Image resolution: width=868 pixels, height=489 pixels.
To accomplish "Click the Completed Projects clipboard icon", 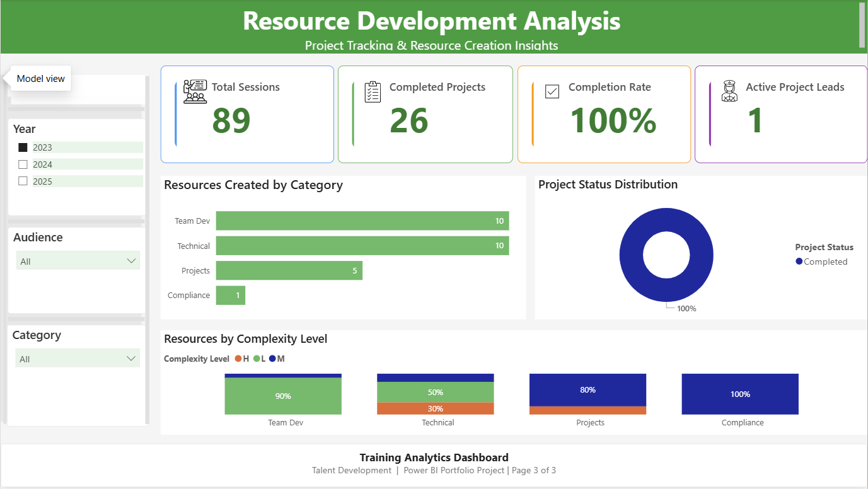I will tap(373, 91).
